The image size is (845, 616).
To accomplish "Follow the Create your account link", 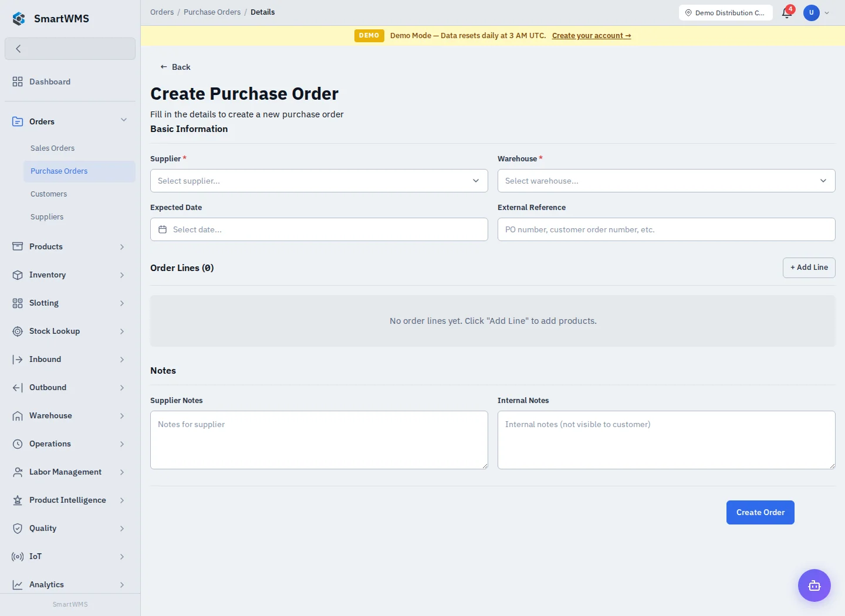I will click(591, 36).
